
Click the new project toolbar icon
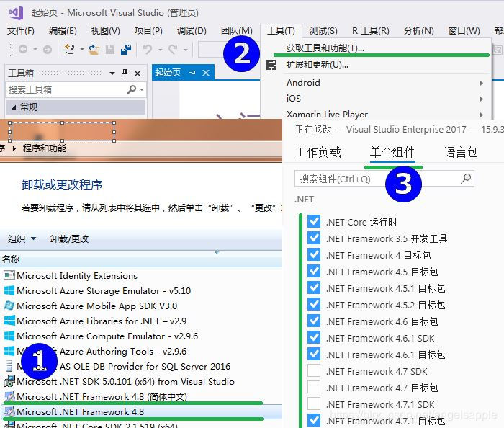pos(70,49)
